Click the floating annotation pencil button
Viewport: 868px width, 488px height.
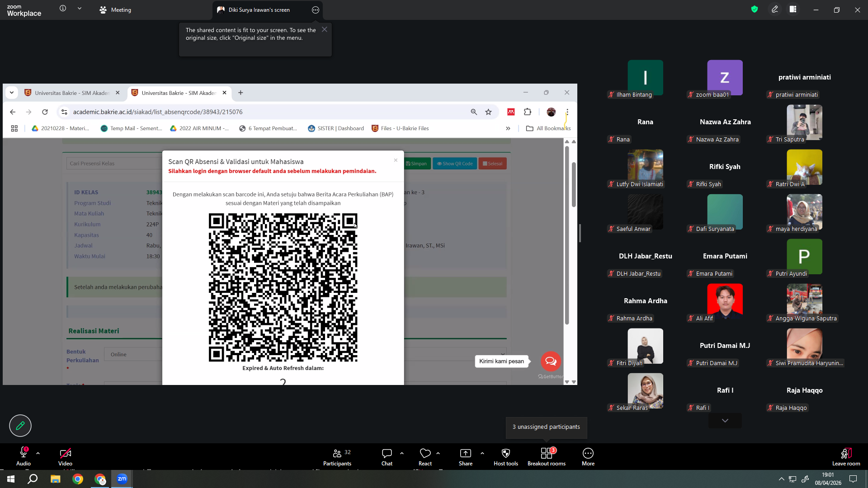(20, 426)
